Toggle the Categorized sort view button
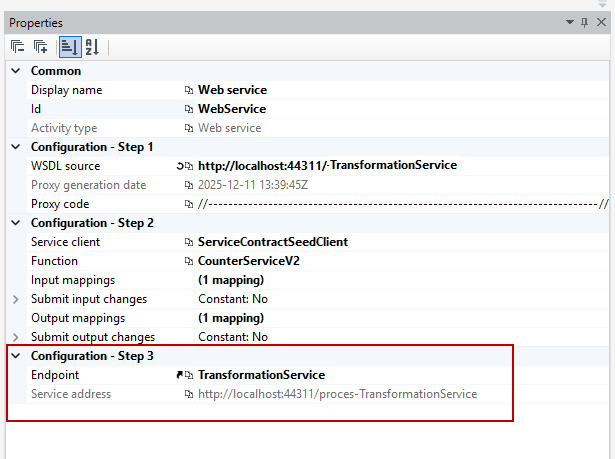 70,47
